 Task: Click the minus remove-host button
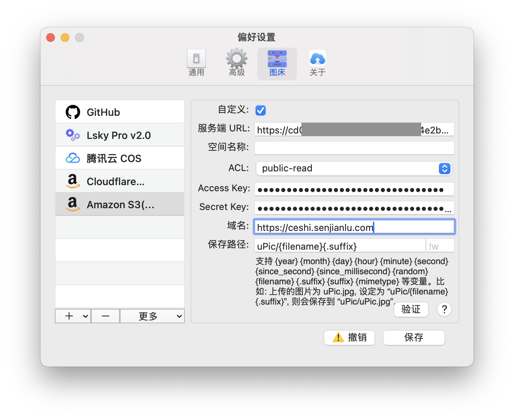click(x=105, y=316)
